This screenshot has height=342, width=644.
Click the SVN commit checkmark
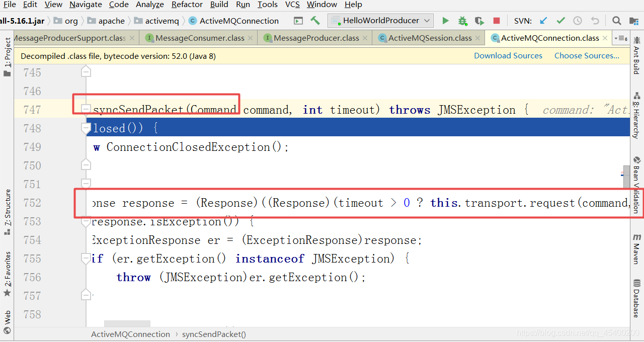pos(560,21)
